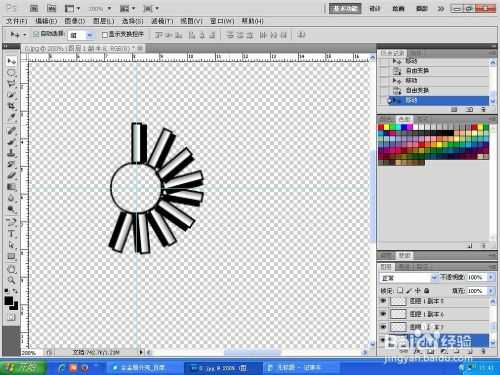This screenshot has height=375, width=500.
Task: Click the foreground color swatch
Action: pyautogui.click(x=8, y=301)
